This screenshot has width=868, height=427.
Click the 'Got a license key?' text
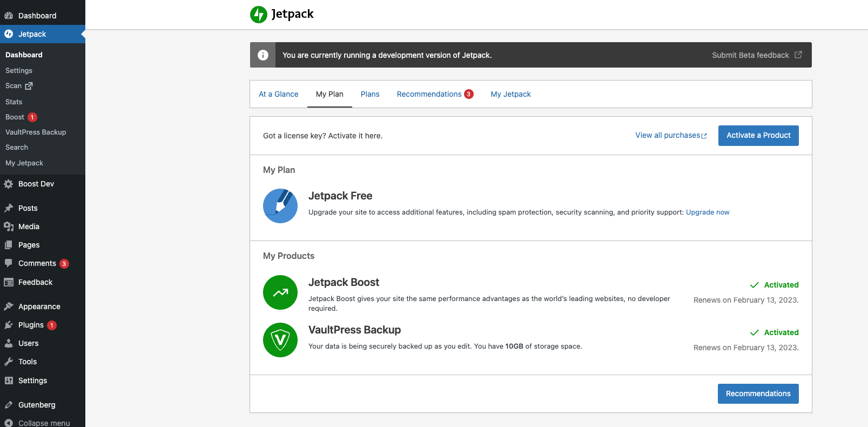(x=322, y=136)
